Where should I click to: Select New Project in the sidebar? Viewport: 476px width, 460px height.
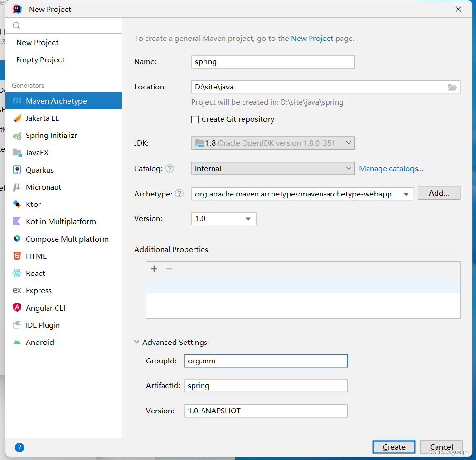pyautogui.click(x=38, y=42)
